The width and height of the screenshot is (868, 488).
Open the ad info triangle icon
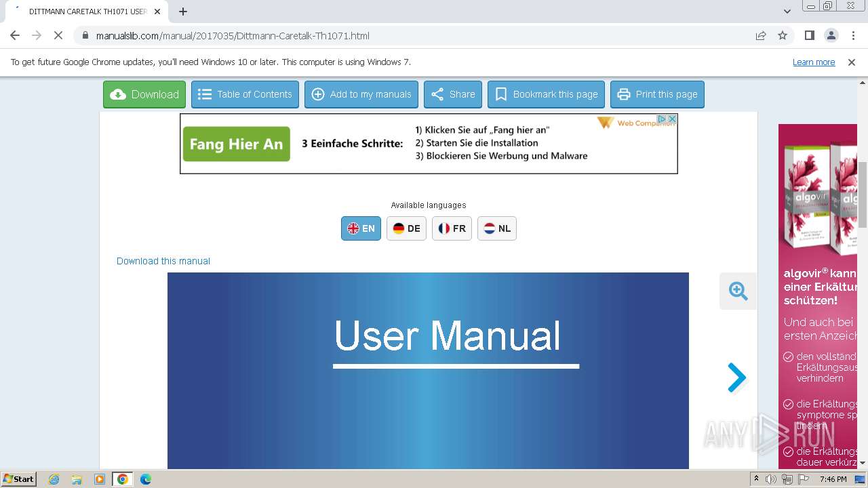click(662, 119)
